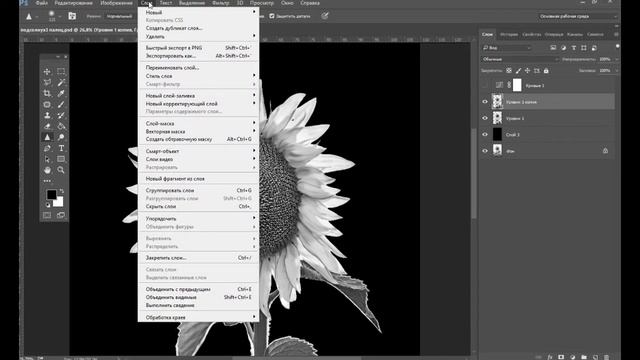The height and width of the screenshot is (360, 640).
Task: Choose Сгруппировать слои menu entry
Action: click(198, 190)
